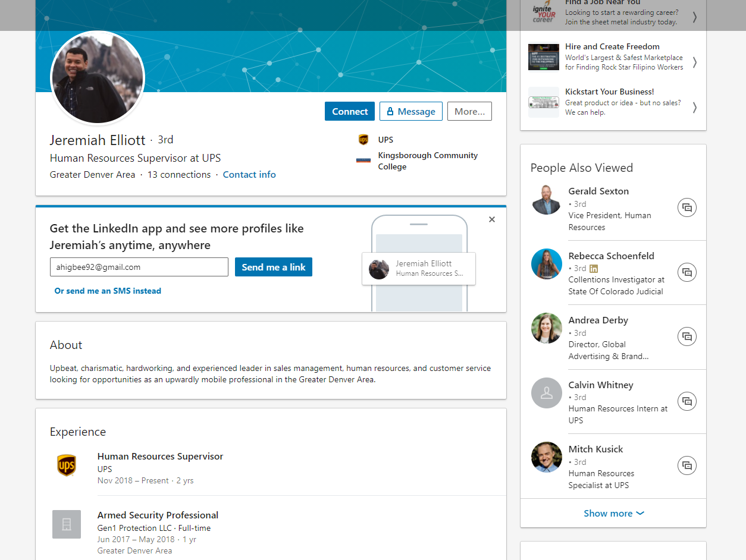Click the chevron arrow on the Kickstart Your Business ad
The height and width of the screenshot is (560, 746).
694,107
